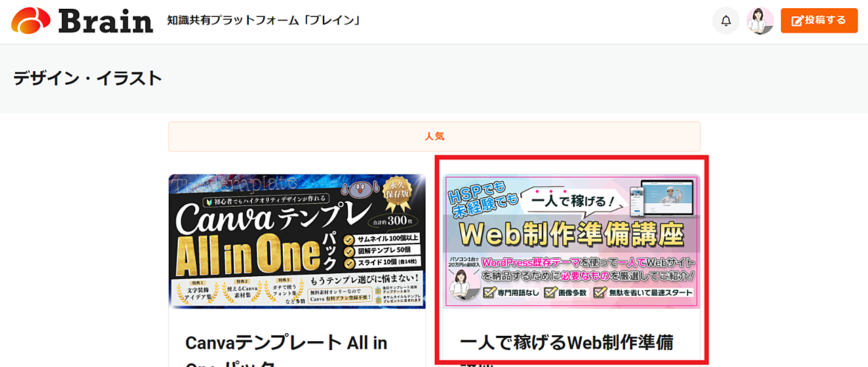Open the Web制作準備講座 thumbnail

tap(571, 242)
